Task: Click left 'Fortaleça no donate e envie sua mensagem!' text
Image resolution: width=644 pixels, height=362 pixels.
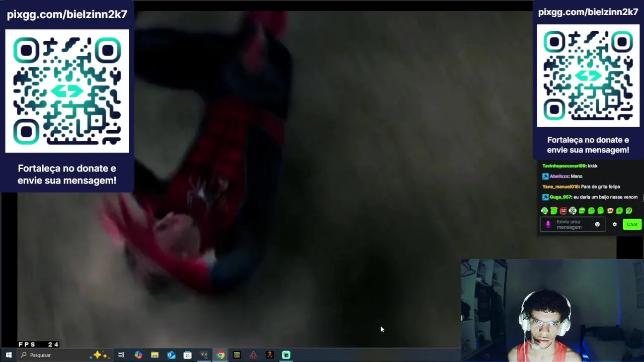Action: (67, 174)
